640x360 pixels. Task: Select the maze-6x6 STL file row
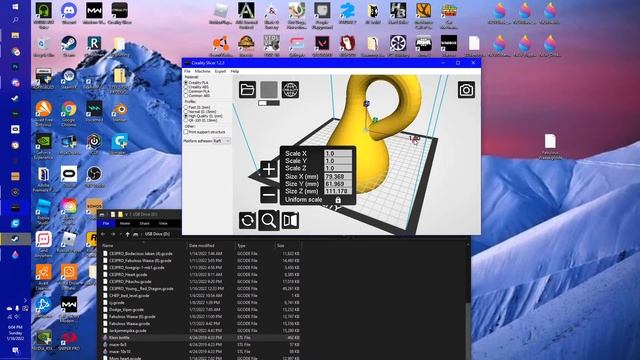[x=202, y=344]
